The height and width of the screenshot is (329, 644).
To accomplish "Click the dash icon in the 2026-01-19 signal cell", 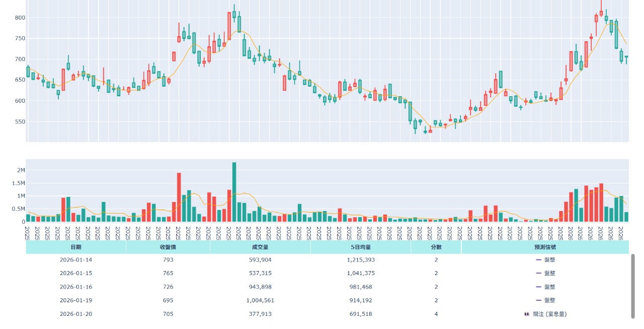I will 538,300.
